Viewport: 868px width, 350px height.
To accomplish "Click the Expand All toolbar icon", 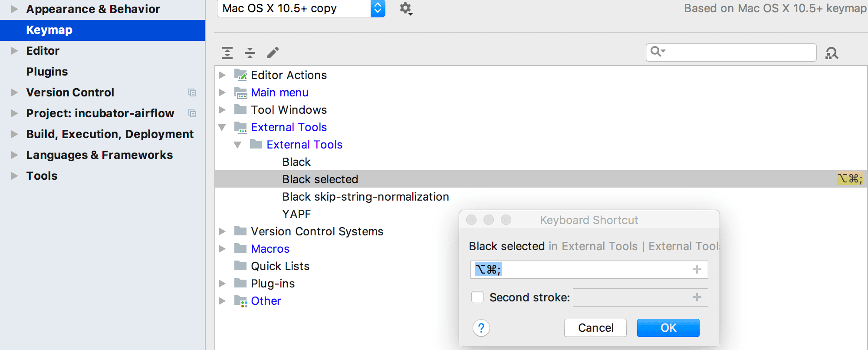I will tap(227, 53).
